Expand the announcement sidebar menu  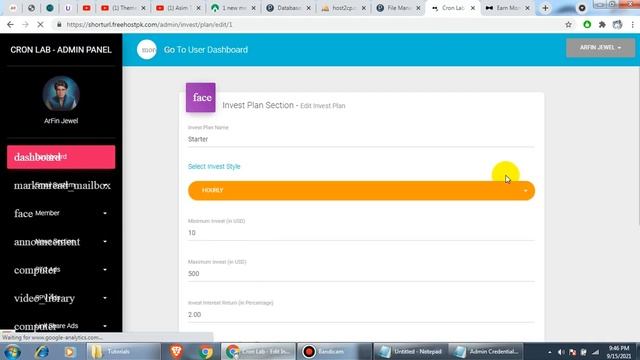(61, 242)
